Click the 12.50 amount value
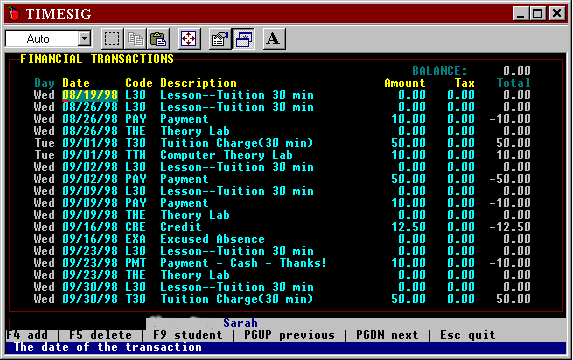 pos(409,227)
